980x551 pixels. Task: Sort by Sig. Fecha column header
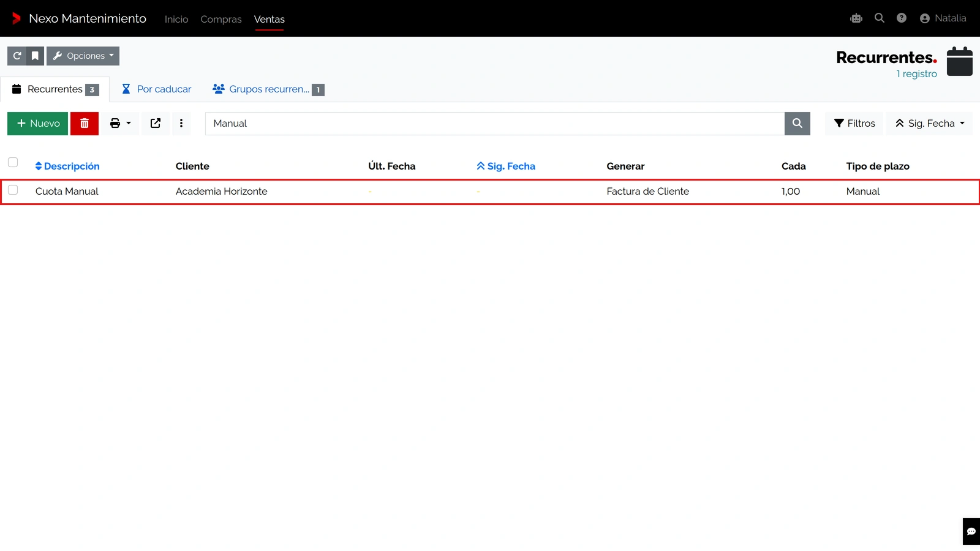click(506, 167)
